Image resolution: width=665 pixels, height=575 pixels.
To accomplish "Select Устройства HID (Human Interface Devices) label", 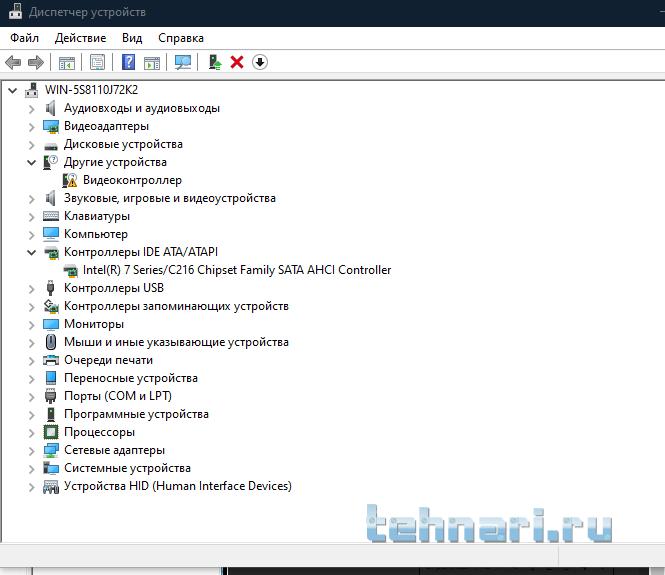I will (178, 486).
